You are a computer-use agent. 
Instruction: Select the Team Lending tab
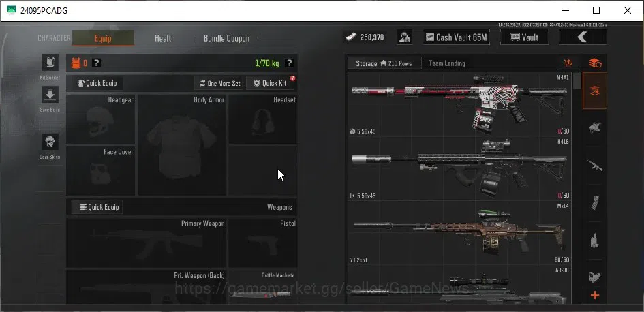pyautogui.click(x=447, y=63)
